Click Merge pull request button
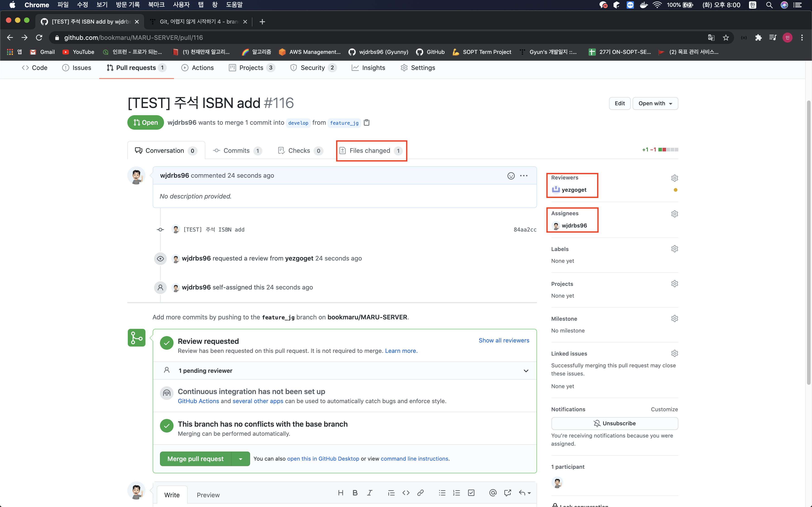Screen dimensions: 812x507 click(x=195, y=459)
